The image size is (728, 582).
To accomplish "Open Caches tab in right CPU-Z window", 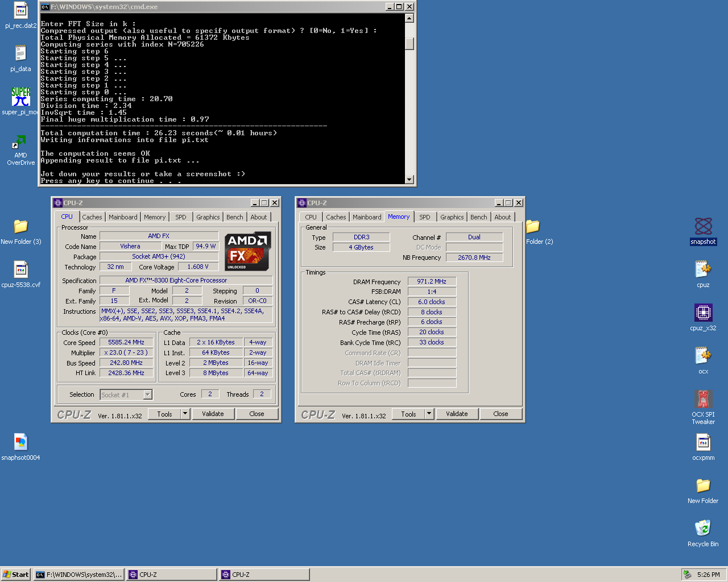I will (336, 217).
